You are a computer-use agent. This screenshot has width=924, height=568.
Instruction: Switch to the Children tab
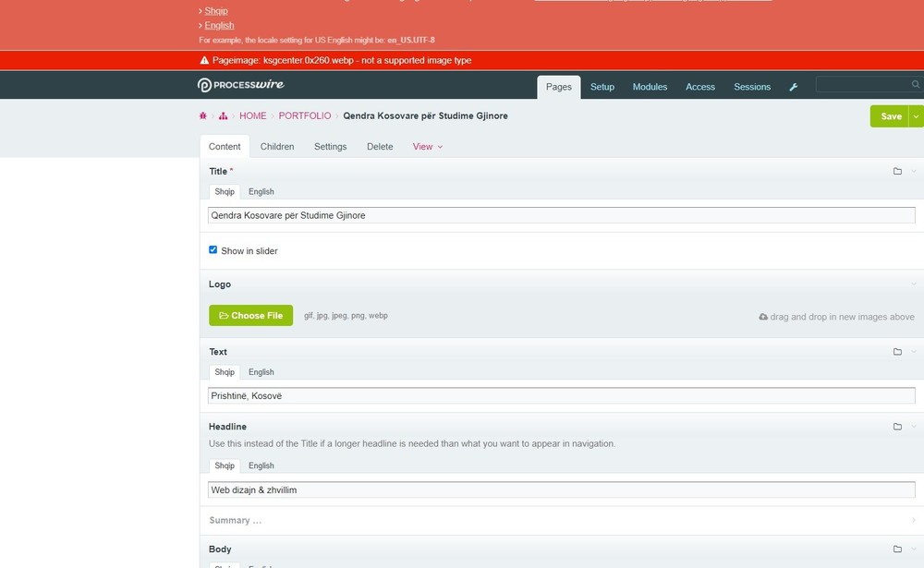point(277,147)
